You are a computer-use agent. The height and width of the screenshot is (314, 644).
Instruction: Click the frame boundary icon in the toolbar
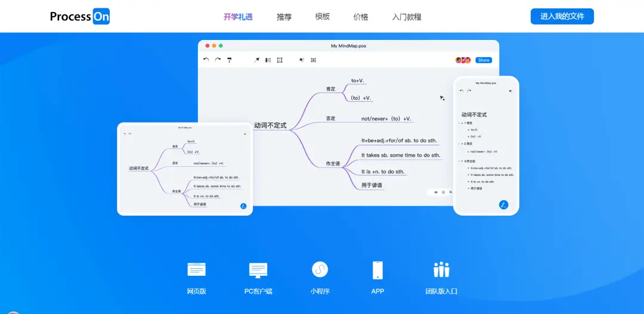(280, 60)
